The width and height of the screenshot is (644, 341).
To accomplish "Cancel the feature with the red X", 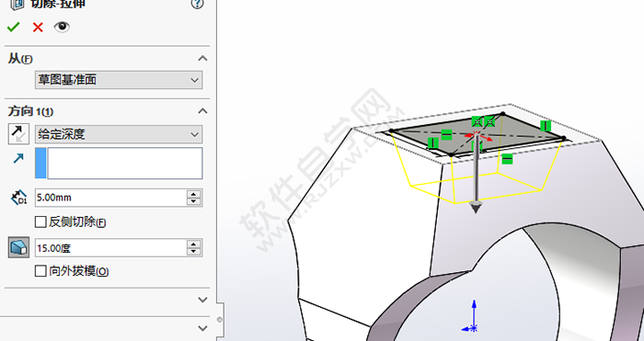I will (38, 27).
